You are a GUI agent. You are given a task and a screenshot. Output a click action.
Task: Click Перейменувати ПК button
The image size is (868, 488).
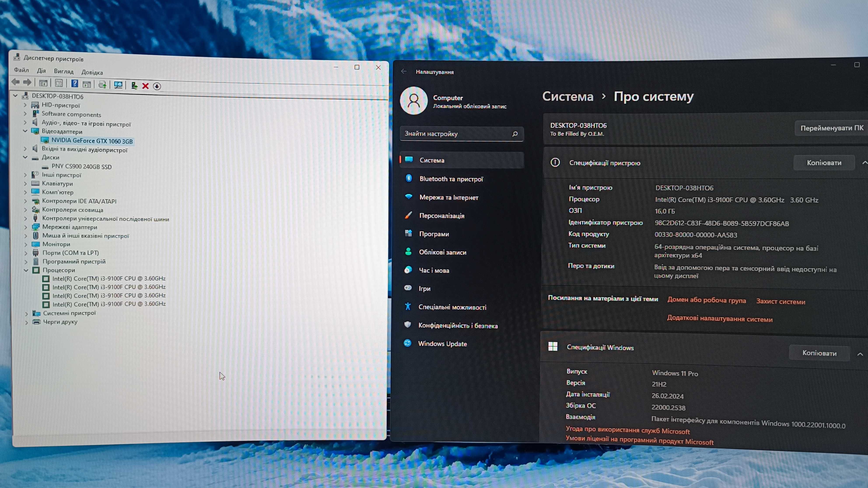tap(832, 128)
